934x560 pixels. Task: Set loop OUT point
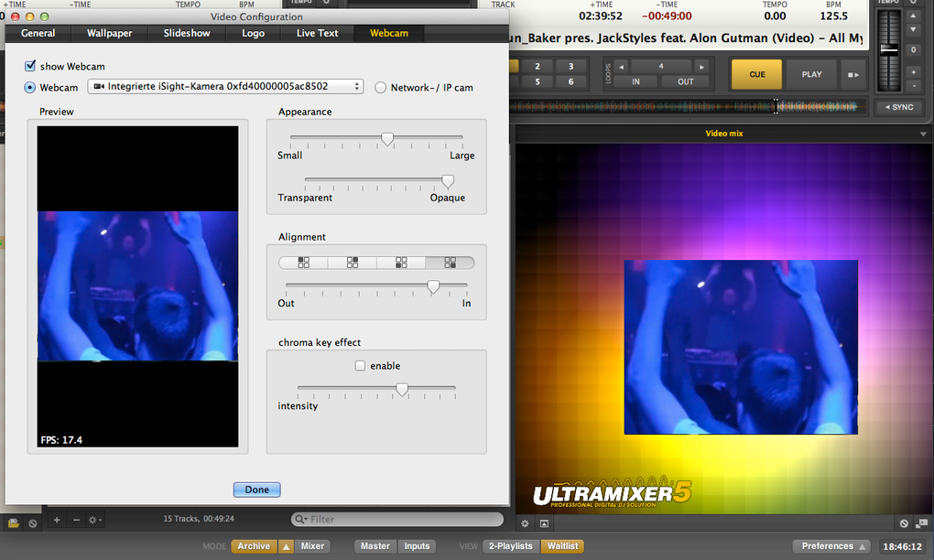[x=686, y=81]
